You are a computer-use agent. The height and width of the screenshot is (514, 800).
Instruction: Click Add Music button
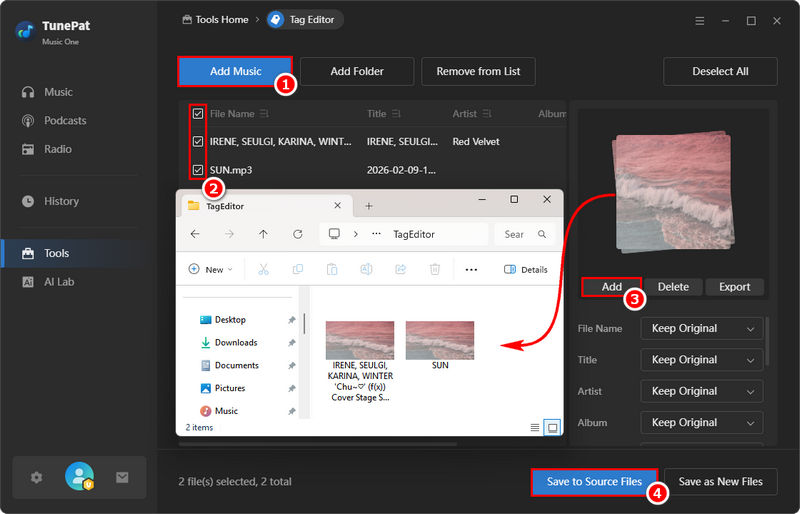coord(235,71)
